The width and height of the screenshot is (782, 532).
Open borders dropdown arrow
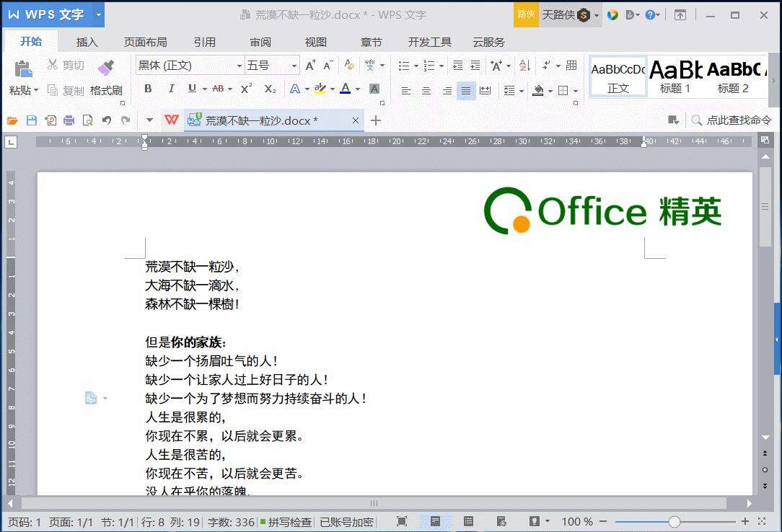click(576, 91)
